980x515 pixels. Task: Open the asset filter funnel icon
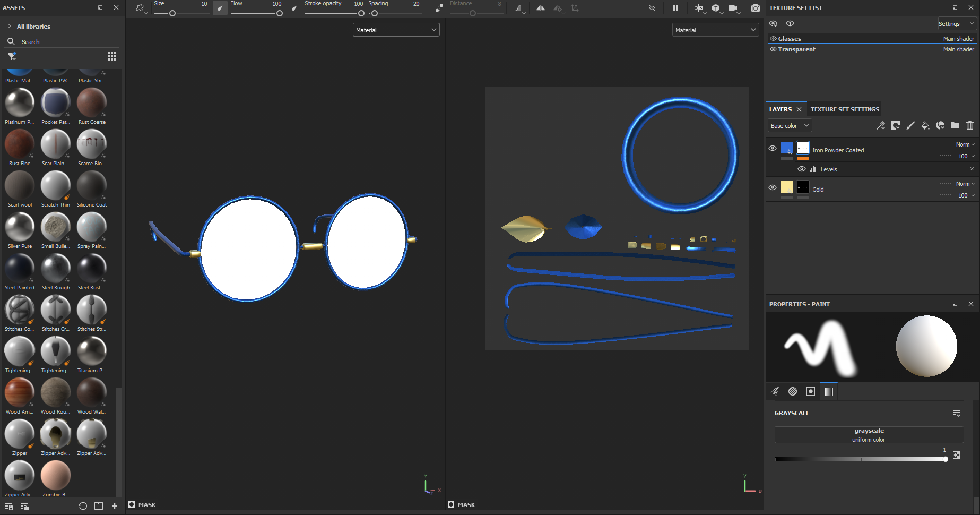coord(12,56)
